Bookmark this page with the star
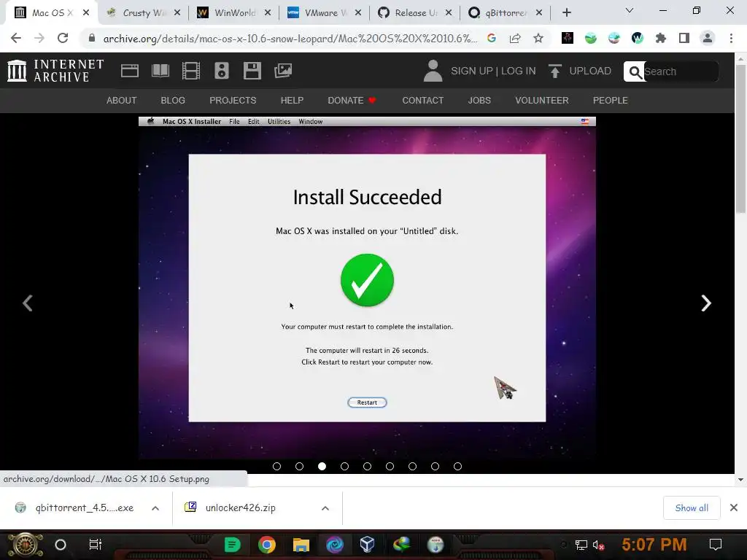The width and height of the screenshot is (747, 560). [538, 38]
